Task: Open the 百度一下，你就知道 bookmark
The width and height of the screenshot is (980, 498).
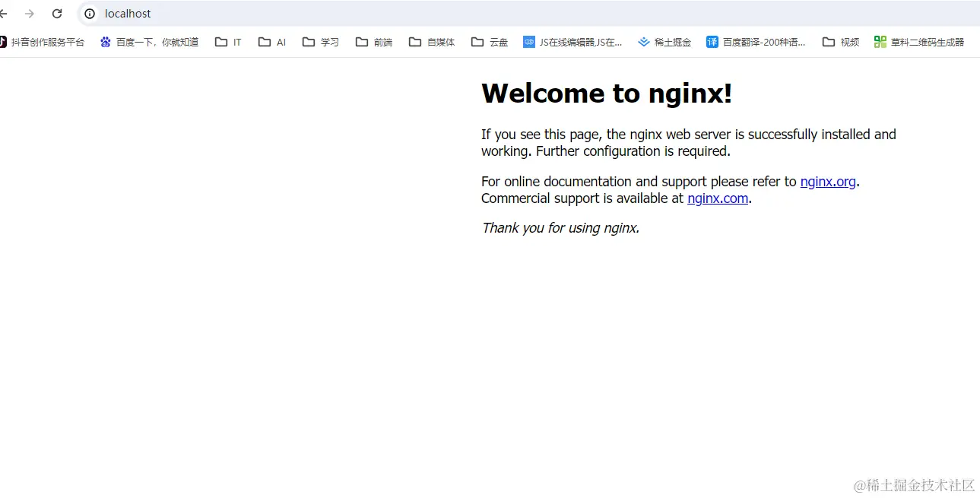Action: (149, 42)
